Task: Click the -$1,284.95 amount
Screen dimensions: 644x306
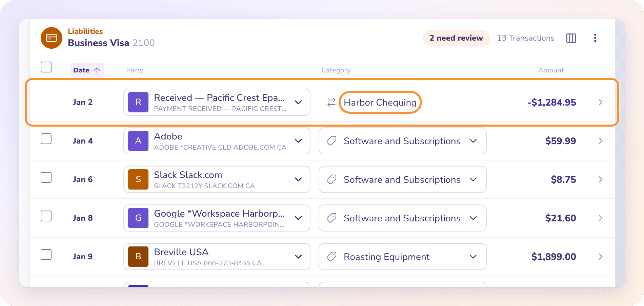Action: (552, 102)
